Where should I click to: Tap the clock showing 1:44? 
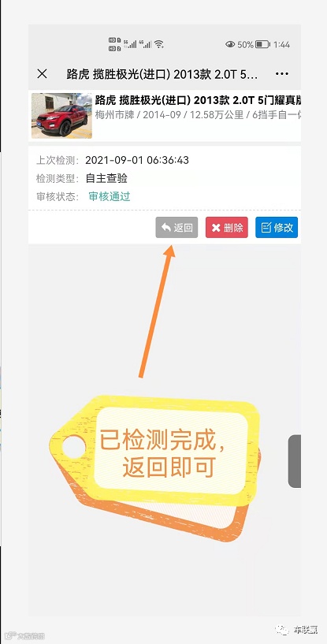tap(282, 44)
